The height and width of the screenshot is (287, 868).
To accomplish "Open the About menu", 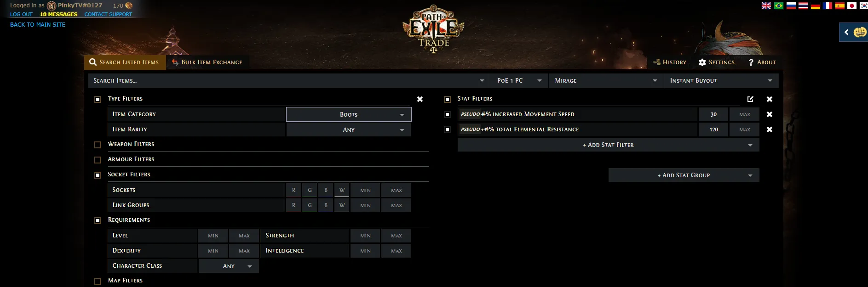I will [x=762, y=62].
